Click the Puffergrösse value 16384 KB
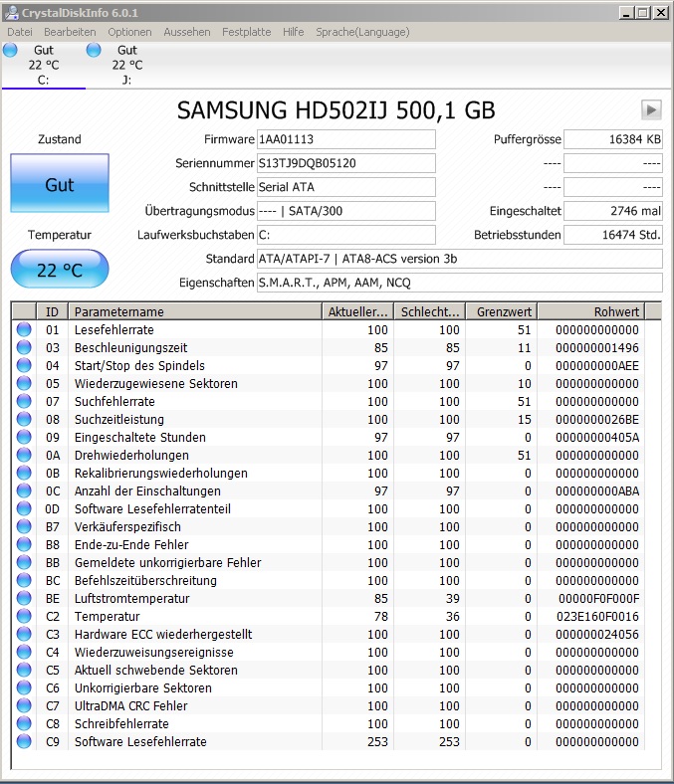The height and width of the screenshot is (784, 674). click(x=613, y=139)
